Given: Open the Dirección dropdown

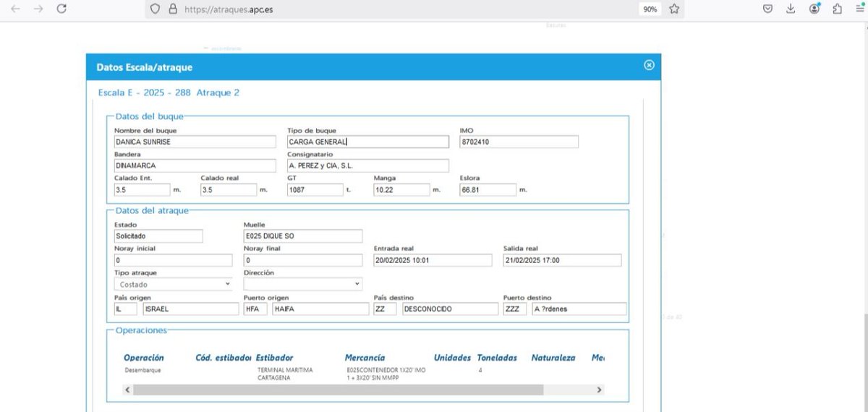Looking at the screenshot, I should (303, 285).
